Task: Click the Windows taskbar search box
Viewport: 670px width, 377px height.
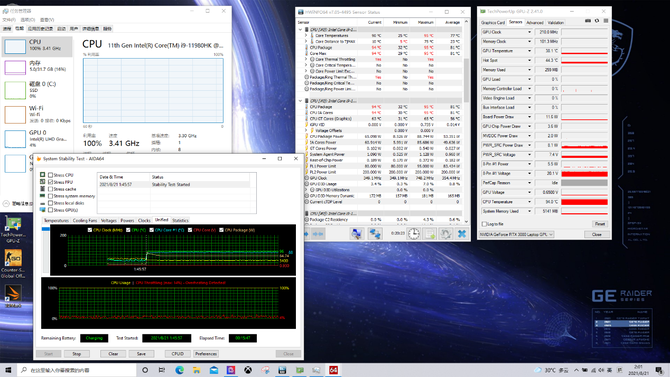Action: (77, 370)
